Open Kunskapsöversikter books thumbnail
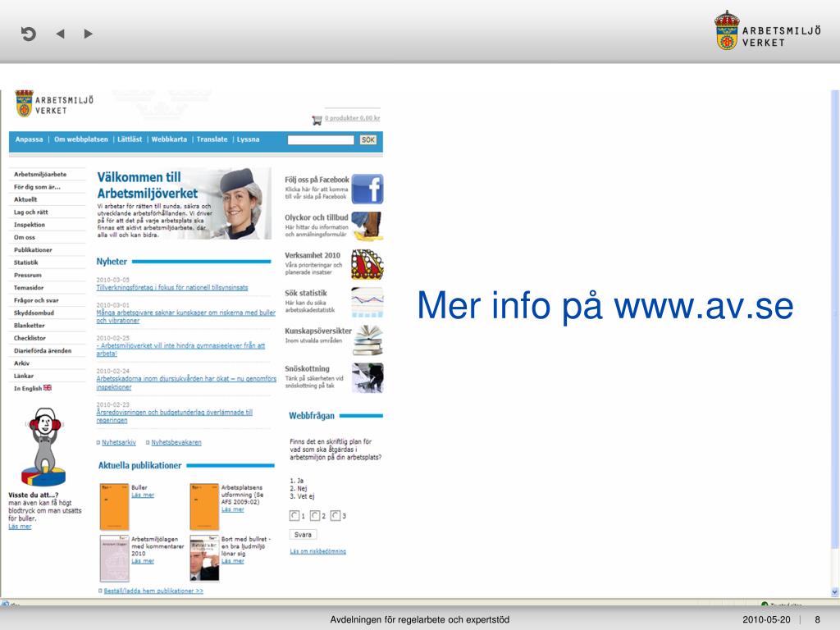 367,340
